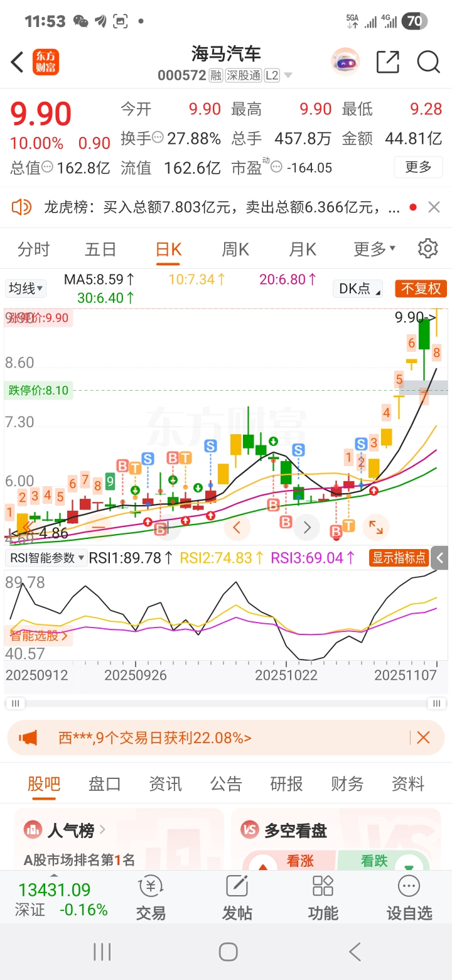
Task: Open the 资料 tab
Action: point(408,783)
